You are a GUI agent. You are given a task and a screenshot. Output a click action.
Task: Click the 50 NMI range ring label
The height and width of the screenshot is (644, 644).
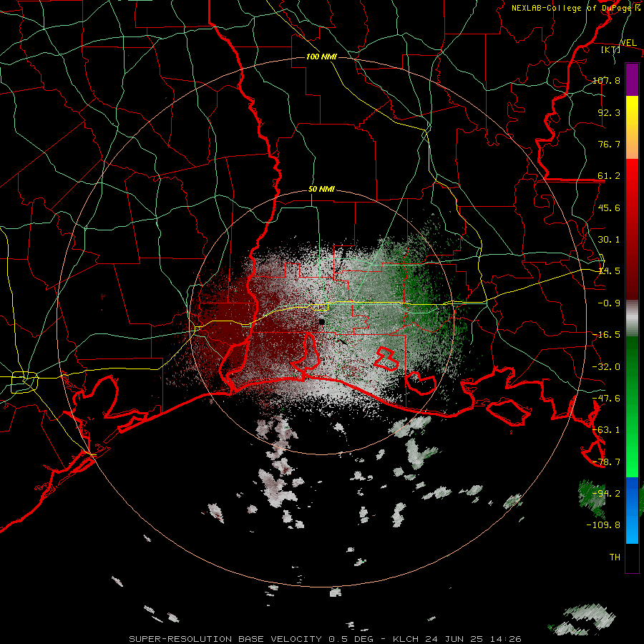[321, 190]
